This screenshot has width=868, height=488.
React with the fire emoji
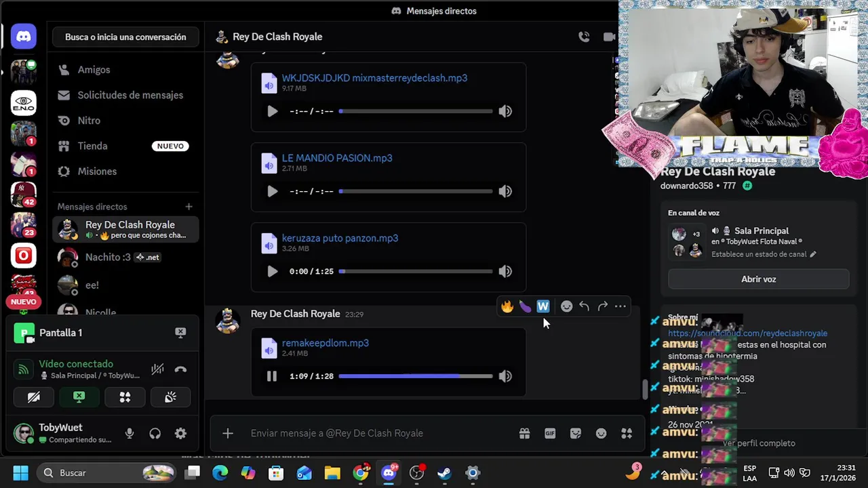507,306
